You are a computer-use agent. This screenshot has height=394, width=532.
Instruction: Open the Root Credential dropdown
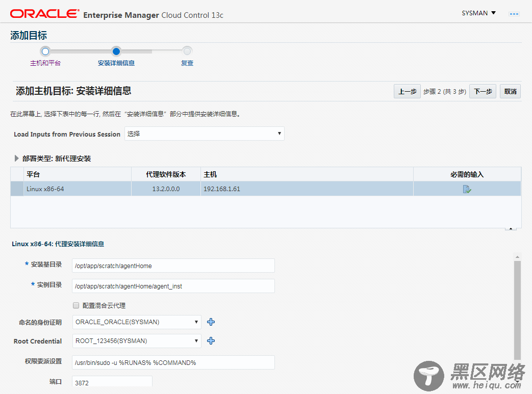137,341
